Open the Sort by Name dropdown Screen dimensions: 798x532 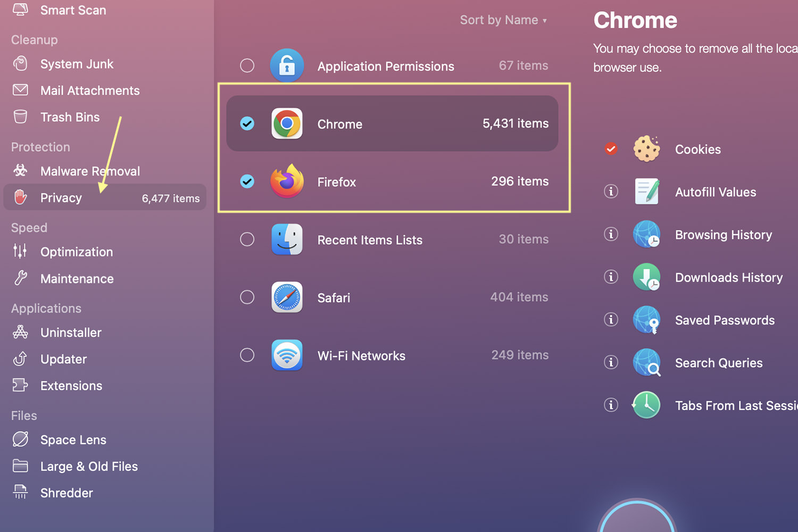click(x=503, y=20)
